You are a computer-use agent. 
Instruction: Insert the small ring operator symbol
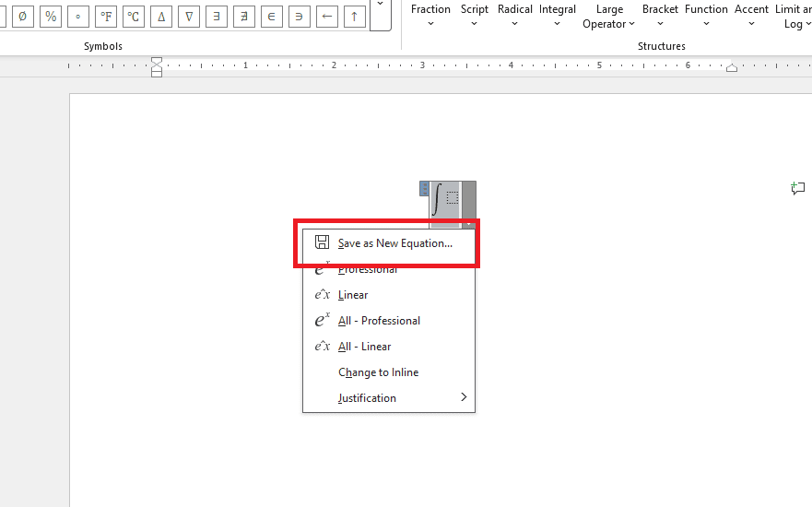pos(77,16)
